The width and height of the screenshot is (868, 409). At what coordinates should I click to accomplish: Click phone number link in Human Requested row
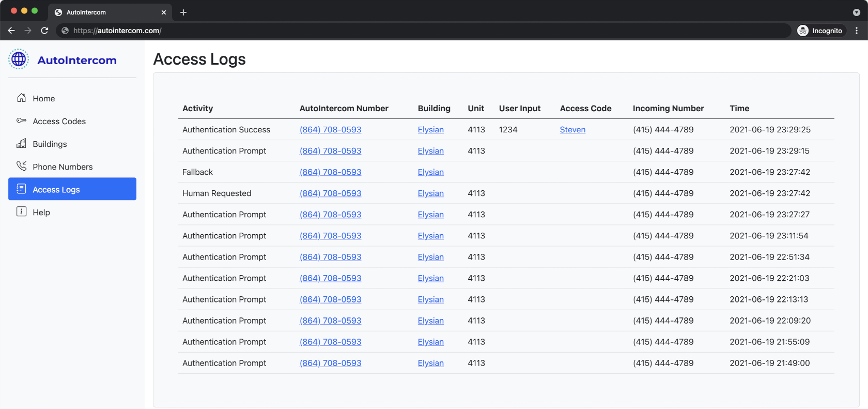click(331, 193)
